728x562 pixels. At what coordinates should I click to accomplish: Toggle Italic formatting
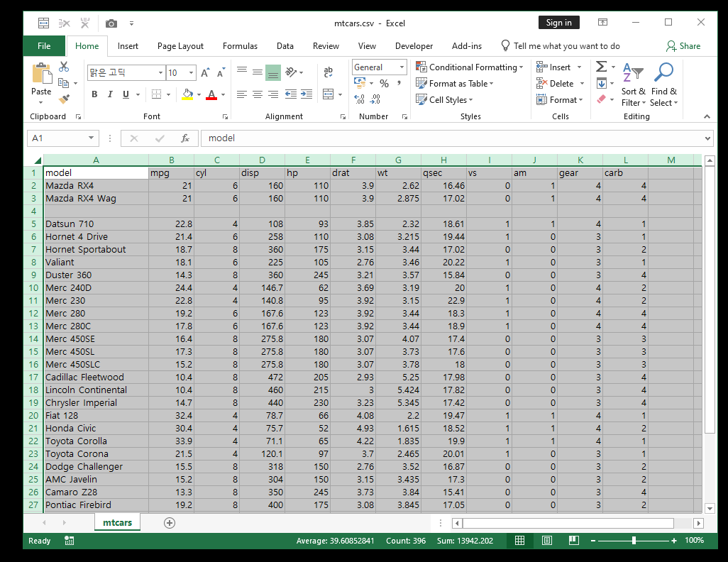pos(110,94)
